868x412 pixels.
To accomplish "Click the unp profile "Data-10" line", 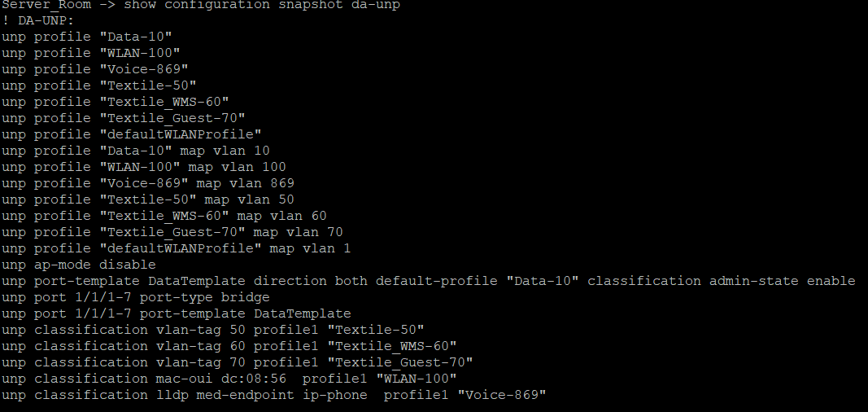I will [x=87, y=37].
